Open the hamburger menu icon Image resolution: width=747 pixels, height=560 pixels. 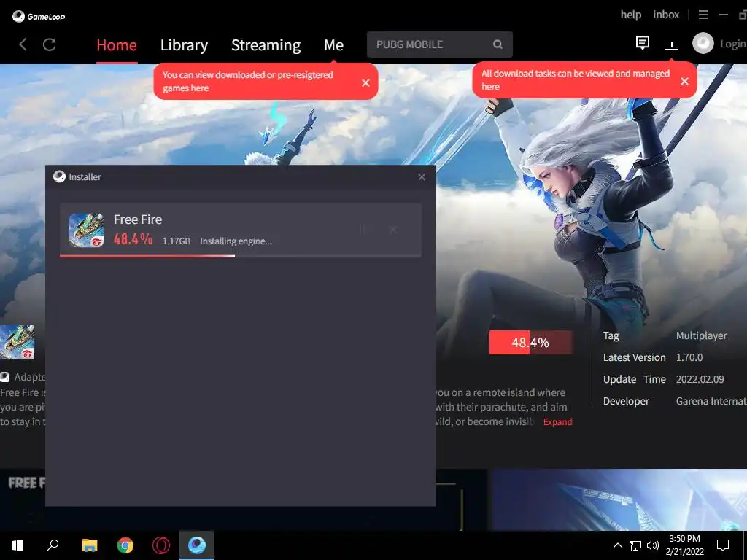point(703,15)
